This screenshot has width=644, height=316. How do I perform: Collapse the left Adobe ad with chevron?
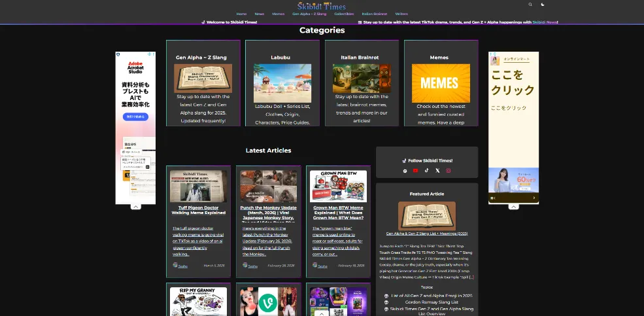point(135,207)
